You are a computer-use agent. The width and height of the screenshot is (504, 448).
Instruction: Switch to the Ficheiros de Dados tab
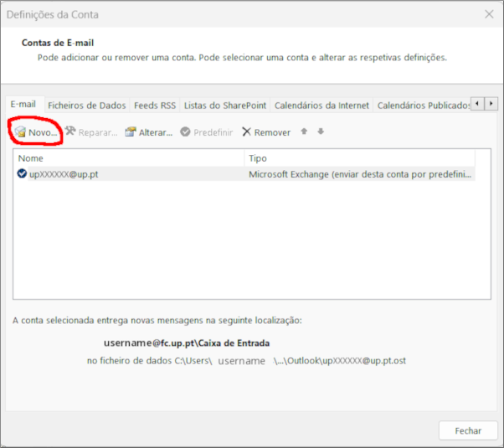[x=87, y=106]
